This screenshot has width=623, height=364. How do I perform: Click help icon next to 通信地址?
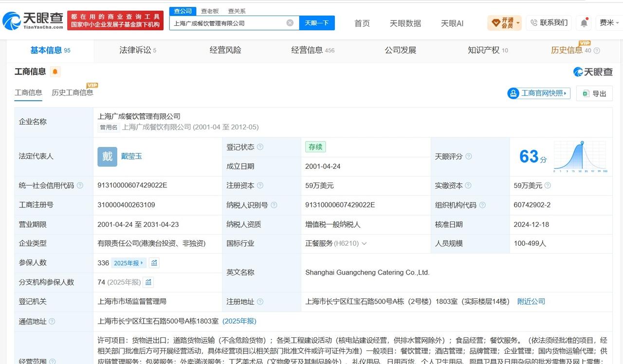point(52,321)
